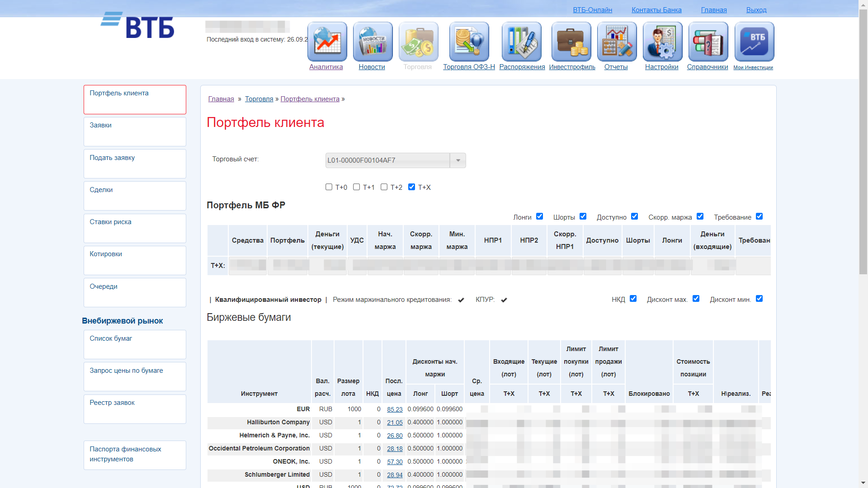Open Halliburton last price 21.05
The image size is (868, 488).
[x=395, y=422]
